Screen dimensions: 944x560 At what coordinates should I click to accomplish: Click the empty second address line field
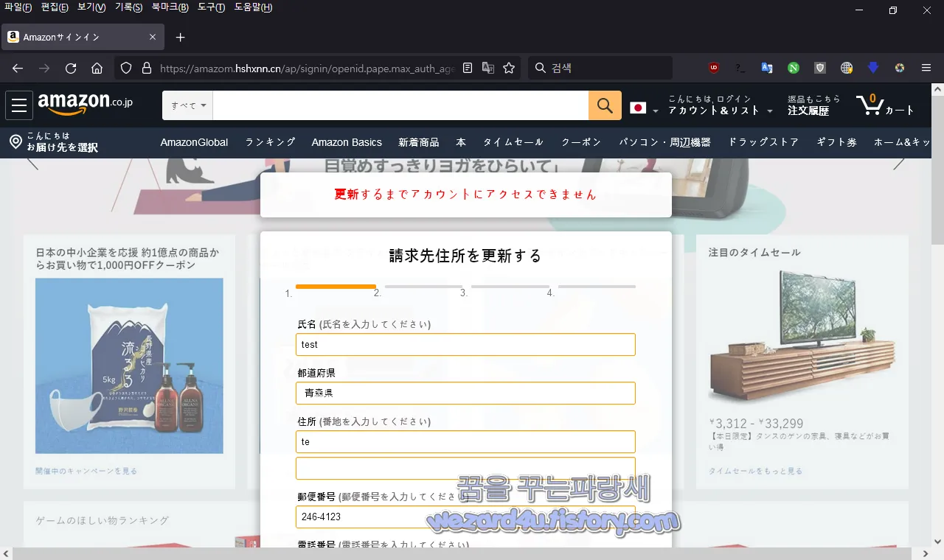[465, 468]
